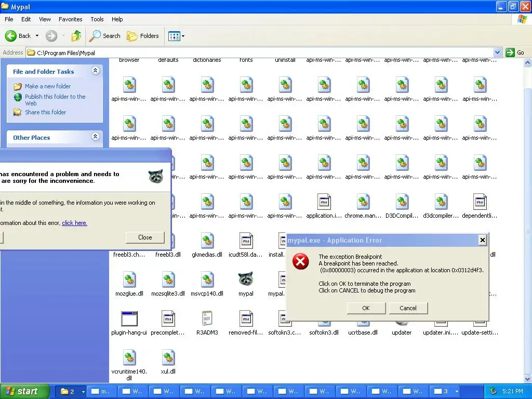Open the Search toolbar button
Screen dimensions: 532x399
point(105,36)
